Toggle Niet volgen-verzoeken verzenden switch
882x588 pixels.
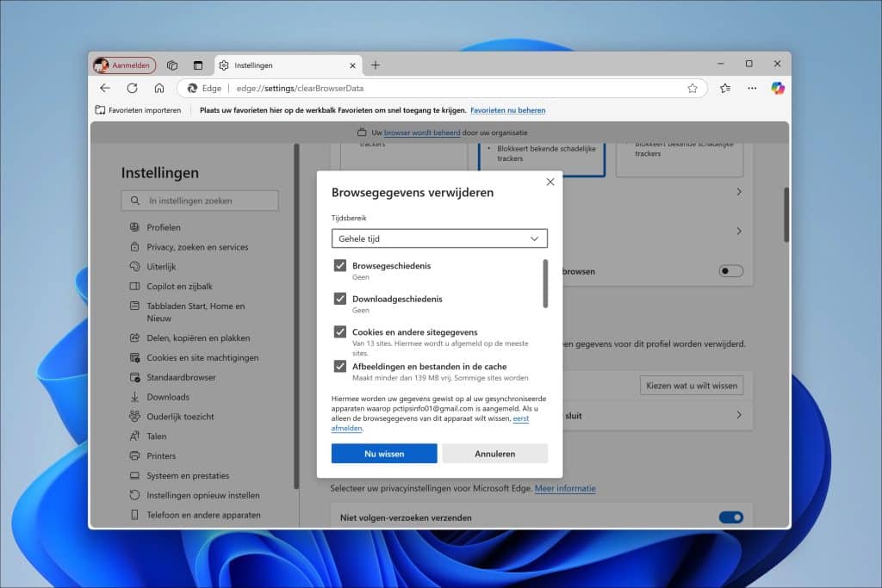click(x=730, y=517)
